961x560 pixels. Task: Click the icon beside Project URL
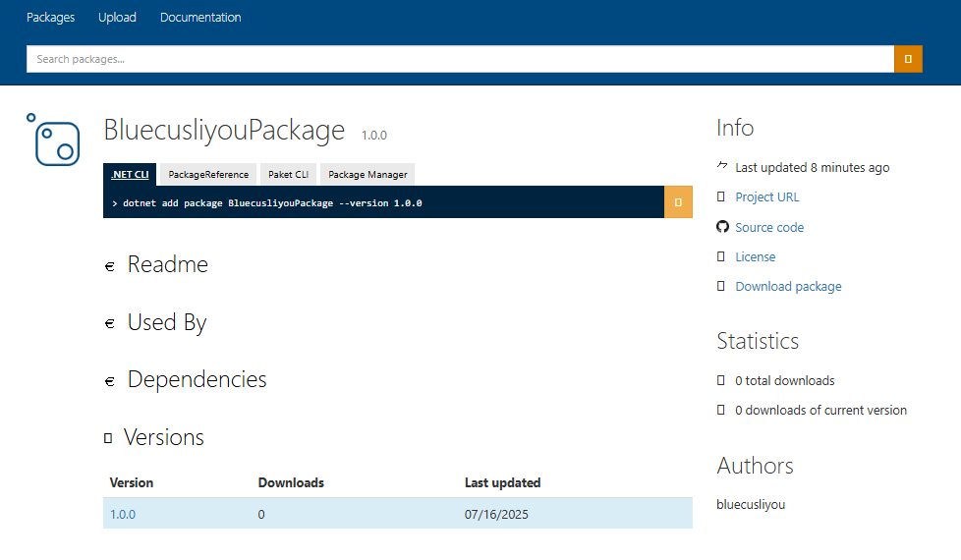point(721,196)
